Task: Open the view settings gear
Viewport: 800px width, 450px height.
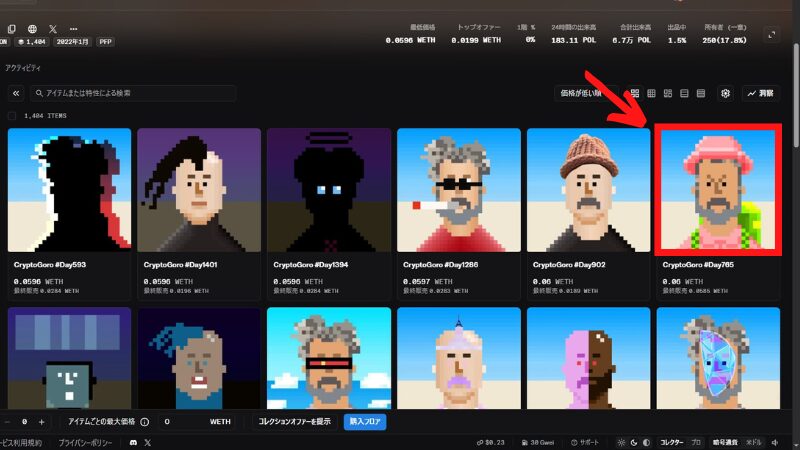Action: tap(726, 93)
